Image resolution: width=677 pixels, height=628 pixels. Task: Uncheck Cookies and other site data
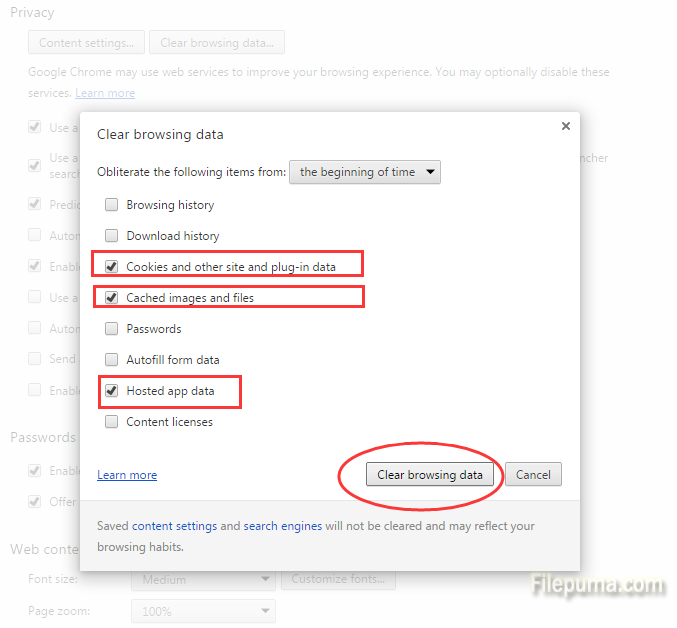coord(111,267)
